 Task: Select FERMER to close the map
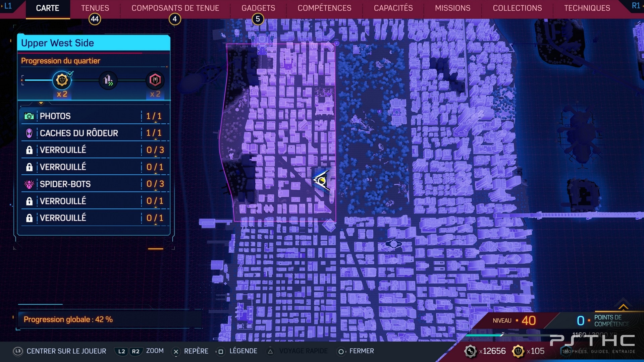(x=362, y=351)
